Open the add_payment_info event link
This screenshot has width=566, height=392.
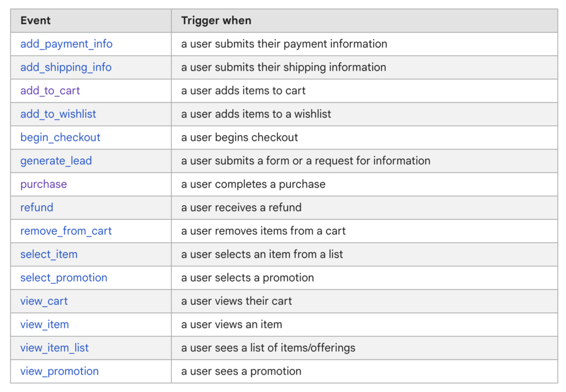66,44
